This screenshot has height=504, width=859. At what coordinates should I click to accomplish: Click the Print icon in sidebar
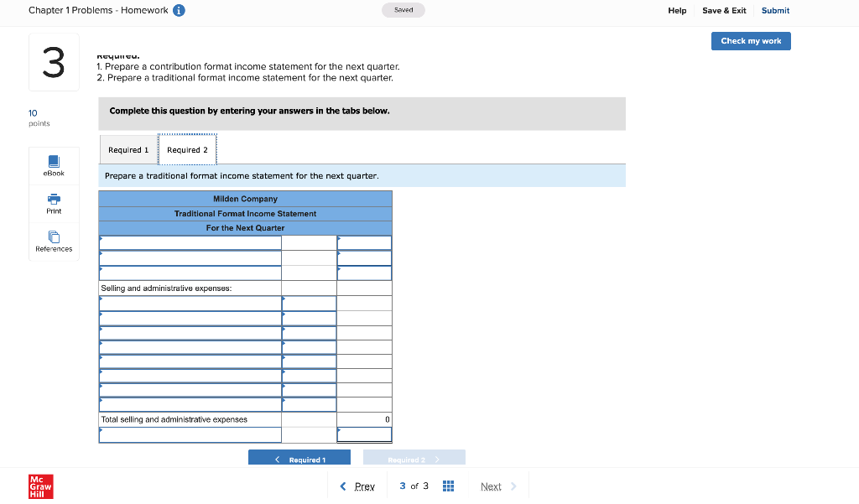(54, 204)
